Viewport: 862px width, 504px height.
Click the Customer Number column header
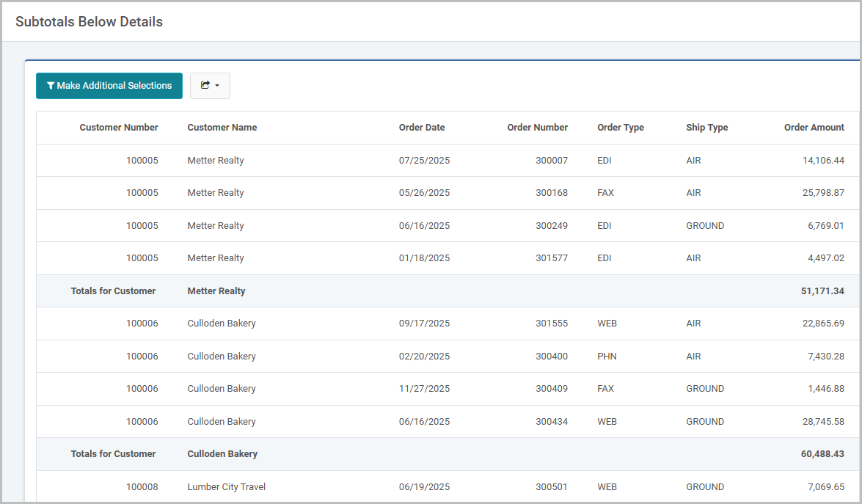pyautogui.click(x=119, y=128)
